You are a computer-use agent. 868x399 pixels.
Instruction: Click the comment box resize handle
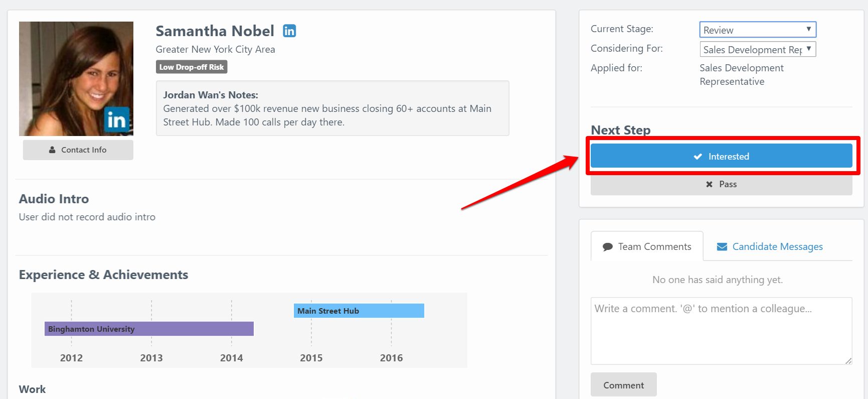coord(848,360)
